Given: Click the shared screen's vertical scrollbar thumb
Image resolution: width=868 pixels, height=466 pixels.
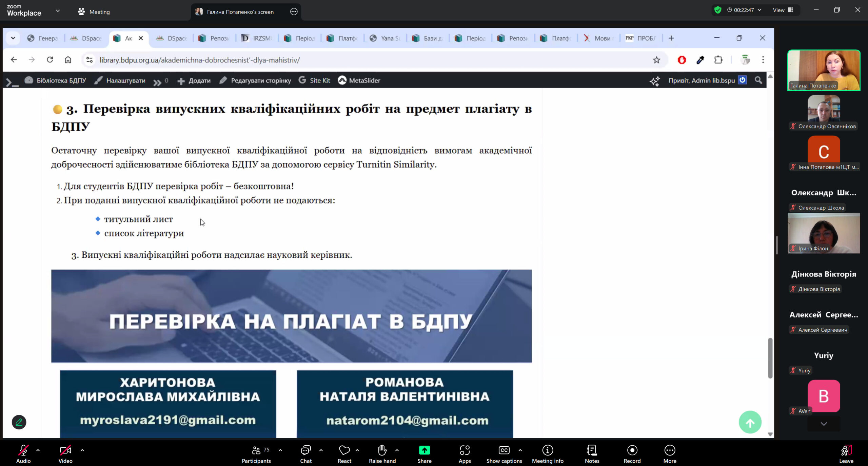Looking at the screenshot, I should pos(770,358).
